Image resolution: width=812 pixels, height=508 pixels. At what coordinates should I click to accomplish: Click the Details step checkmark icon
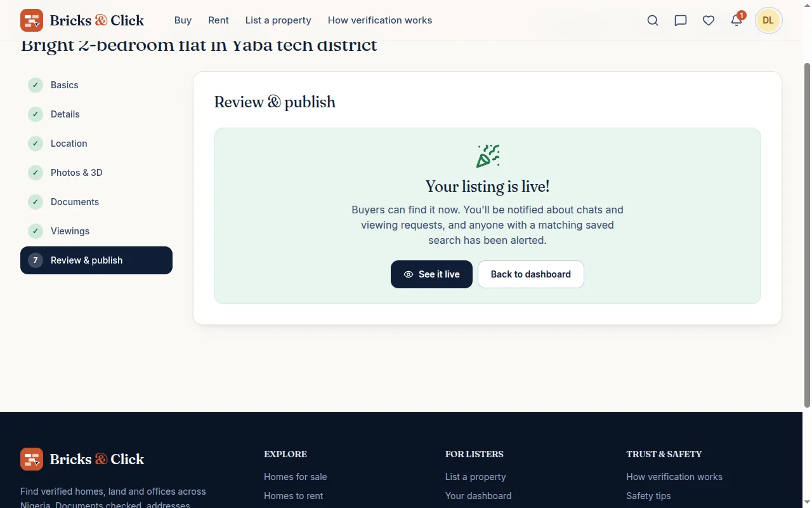(36, 114)
